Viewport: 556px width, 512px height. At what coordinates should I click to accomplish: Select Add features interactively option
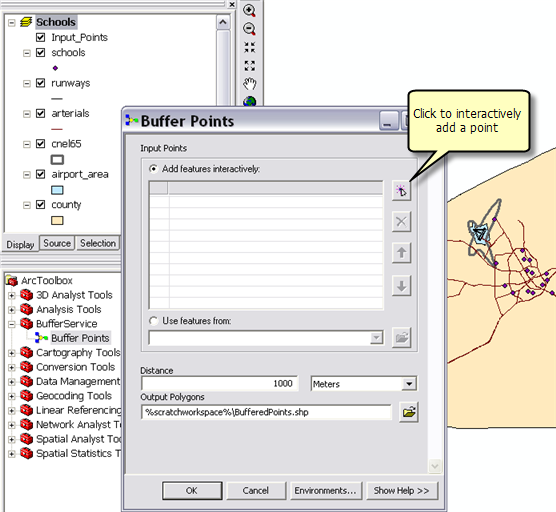point(153,169)
